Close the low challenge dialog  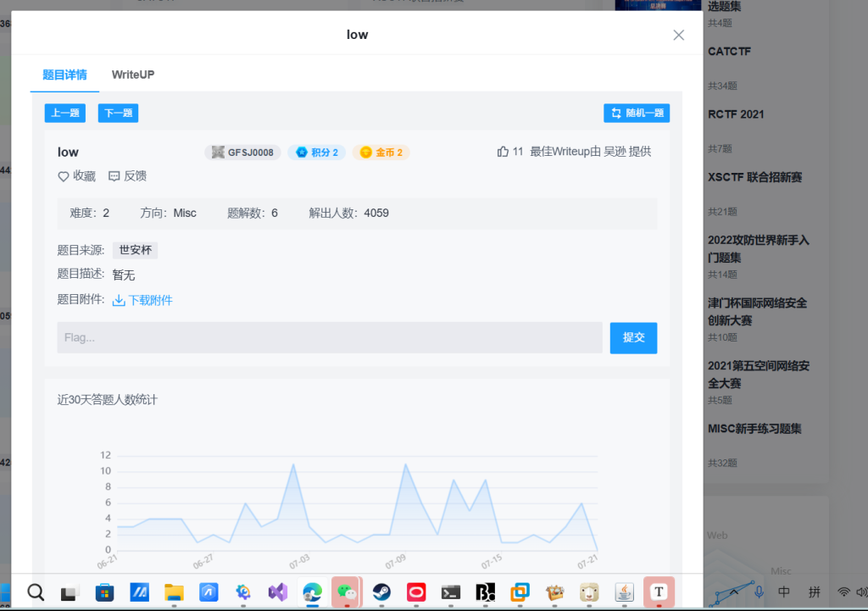(x=678, y=35)
